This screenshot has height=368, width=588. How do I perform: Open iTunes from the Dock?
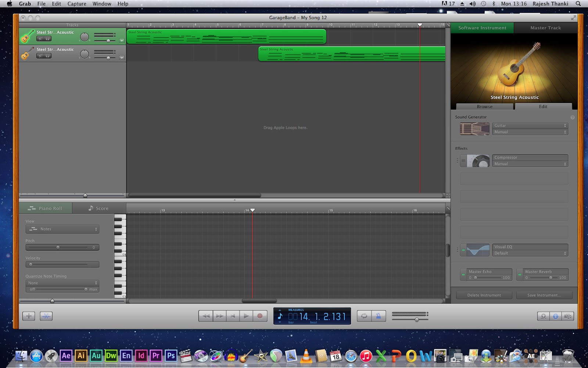point(366,356)
